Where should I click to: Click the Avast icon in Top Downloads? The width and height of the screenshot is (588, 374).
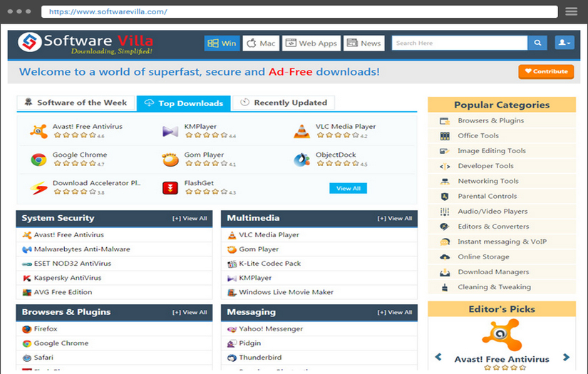pyautogui.click(x=38, y=131)
